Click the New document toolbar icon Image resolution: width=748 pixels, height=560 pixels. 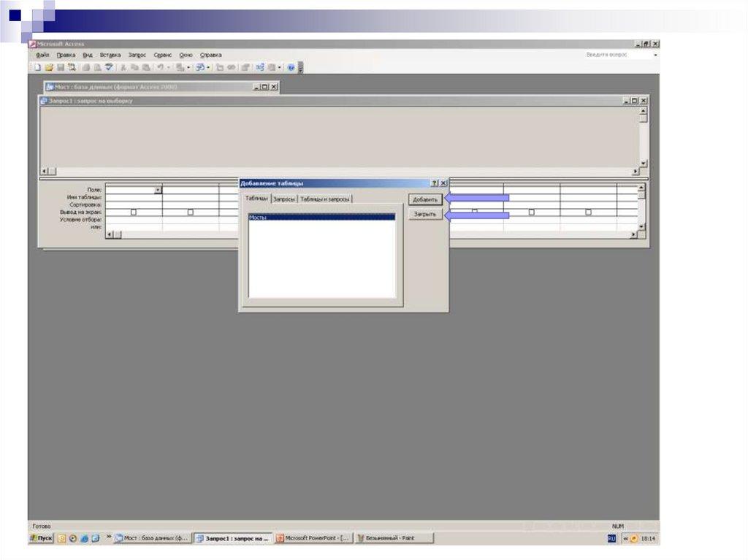pyautogui.click(x=37, y=67)
